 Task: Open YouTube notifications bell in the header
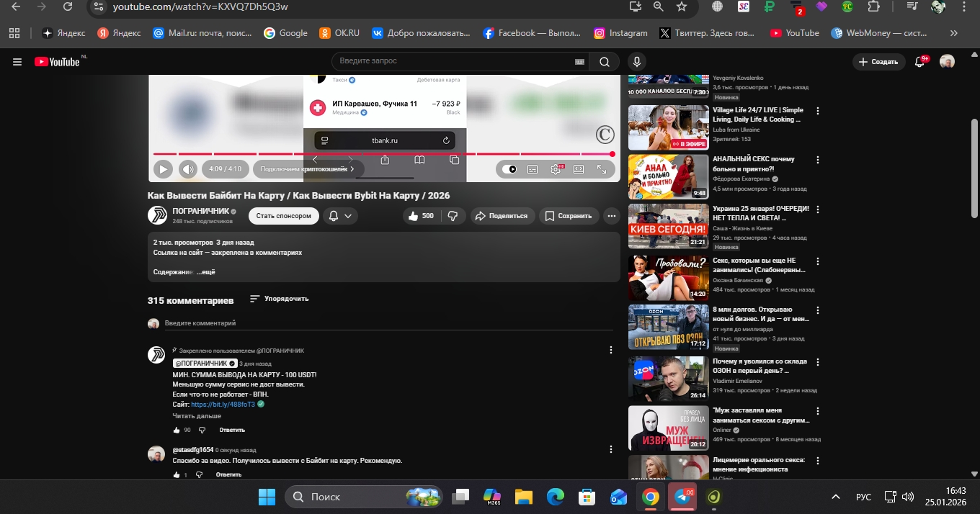tap(919, 62)
